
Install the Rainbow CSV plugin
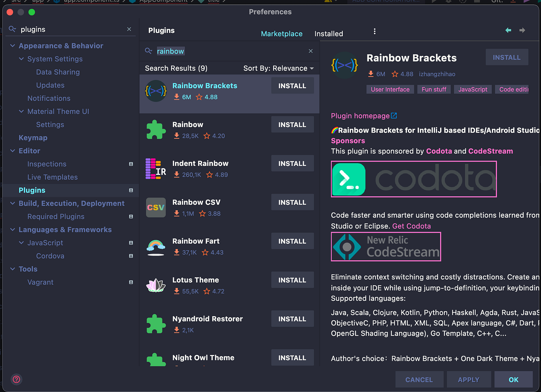pos(292,202)
